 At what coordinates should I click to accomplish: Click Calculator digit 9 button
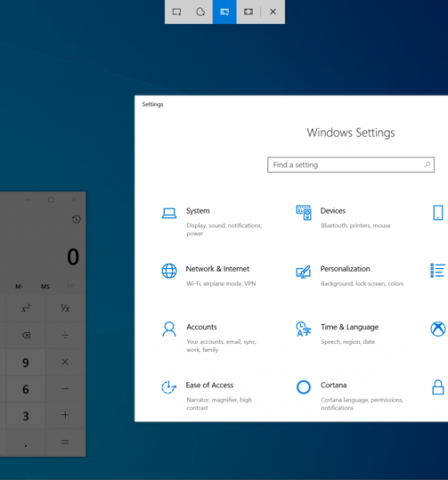26,362
